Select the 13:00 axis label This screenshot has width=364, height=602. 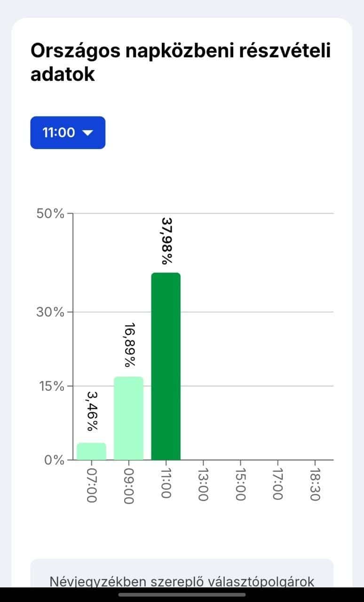(203, 485)
